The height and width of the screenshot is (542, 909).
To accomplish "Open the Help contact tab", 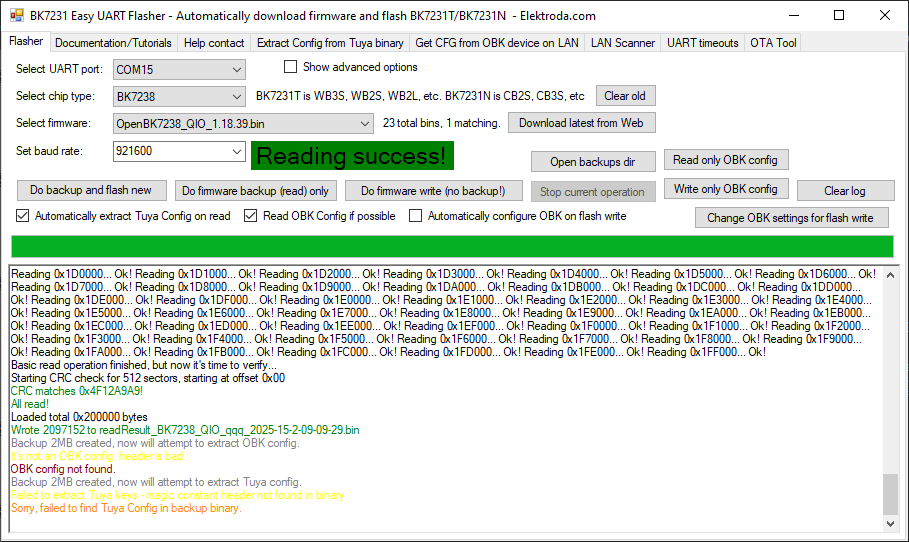I will 214,43.
